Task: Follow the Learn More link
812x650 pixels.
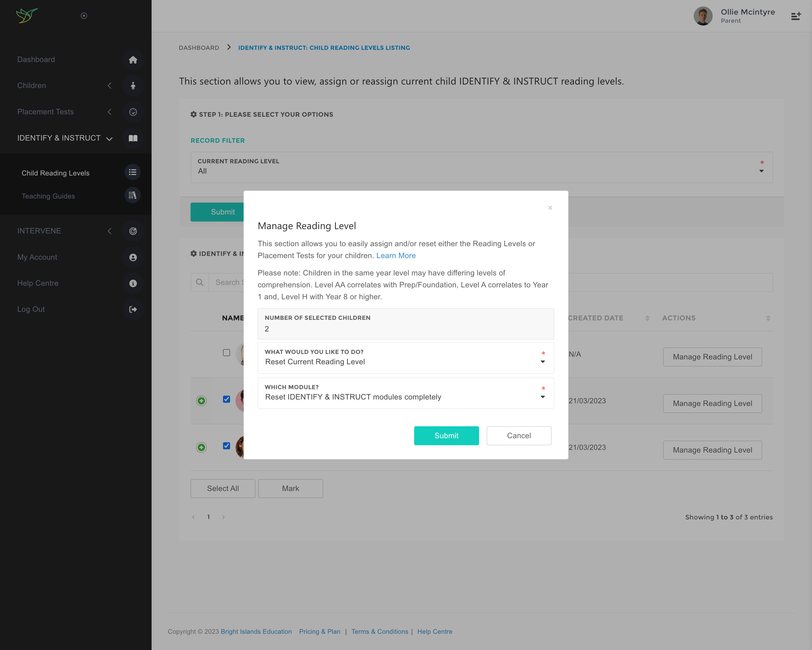Action: pyautogui.click(x=396, y=255)
